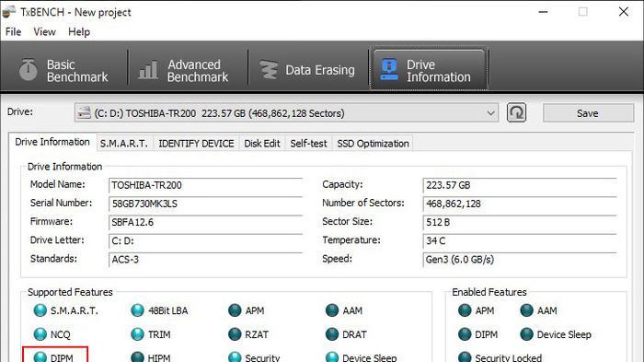Click the Save button
This screenshot has width=644, height=362.
(588, 113)
